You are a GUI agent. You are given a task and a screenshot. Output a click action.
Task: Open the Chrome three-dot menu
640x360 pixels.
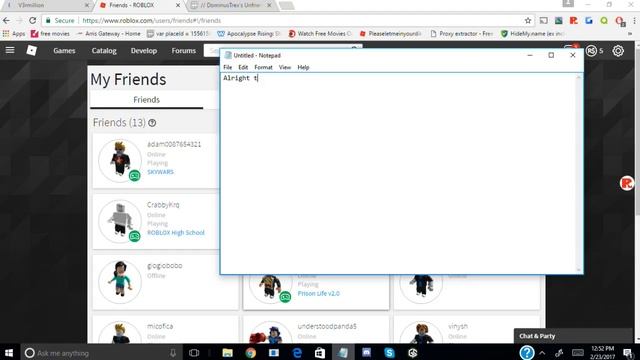pos(635,20)
